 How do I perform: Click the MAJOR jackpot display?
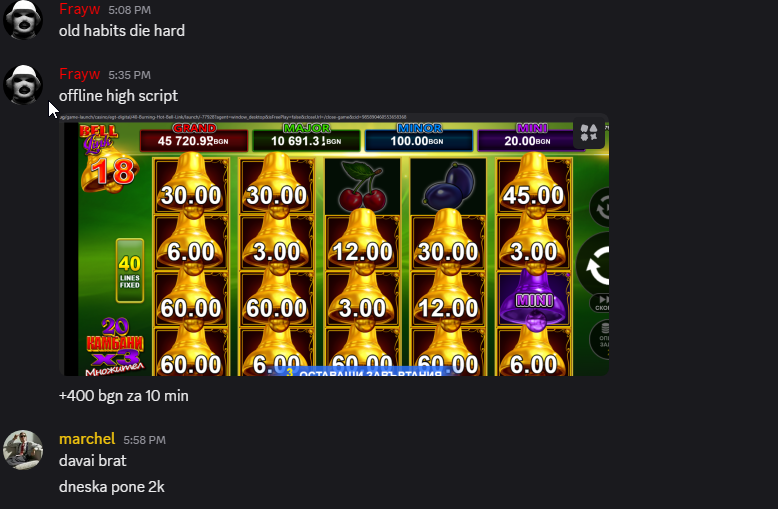(306, 136)
